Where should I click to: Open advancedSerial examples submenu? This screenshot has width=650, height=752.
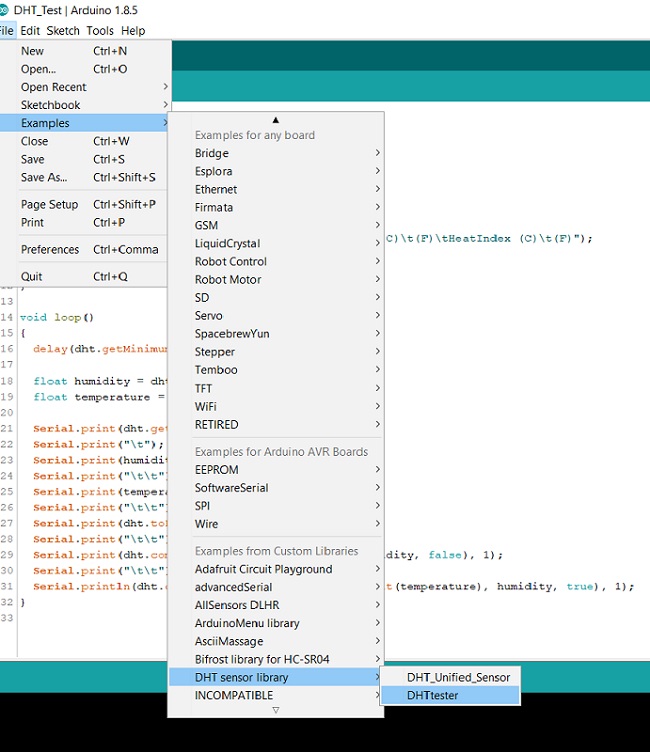276,587
